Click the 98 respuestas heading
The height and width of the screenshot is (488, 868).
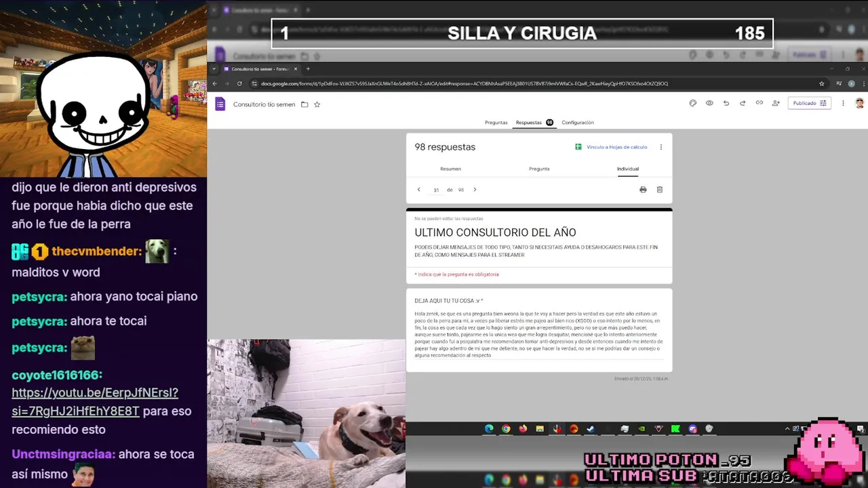pyautogui.click(x=445, y=147)
